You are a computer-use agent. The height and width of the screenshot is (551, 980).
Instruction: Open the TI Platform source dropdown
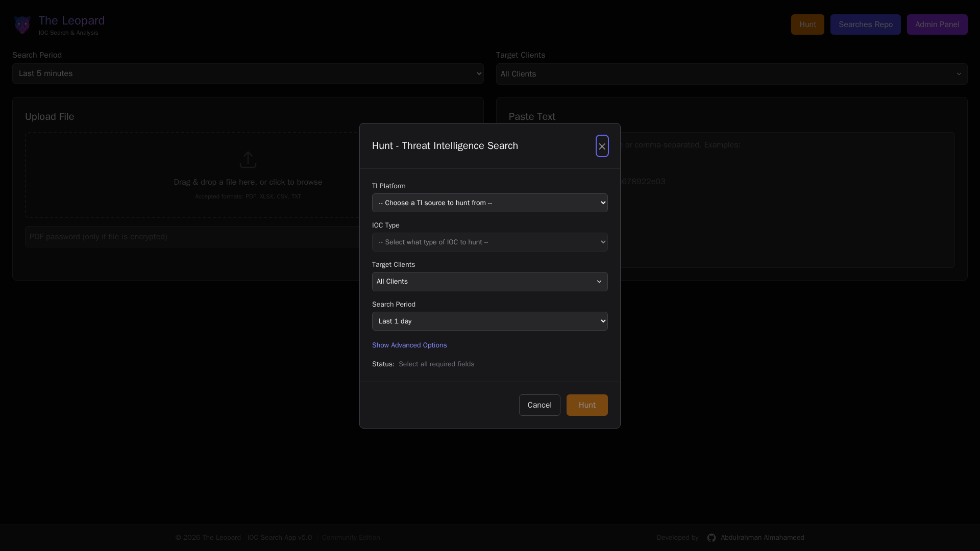point(489,203)
